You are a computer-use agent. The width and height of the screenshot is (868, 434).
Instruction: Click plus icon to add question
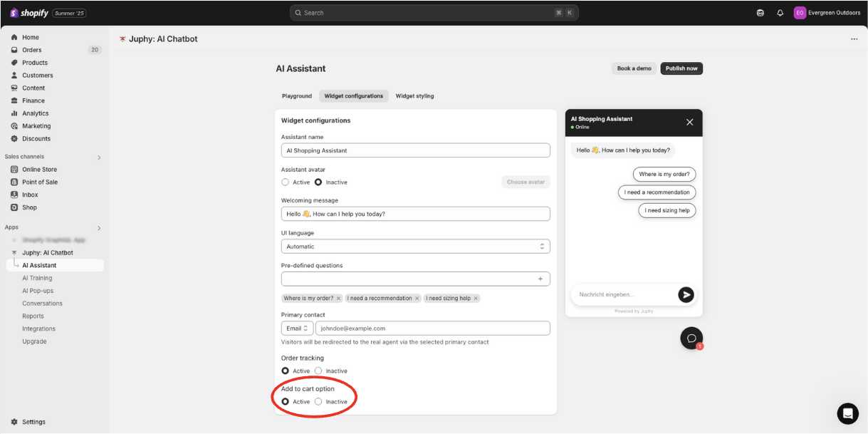click(x=540, y=279)
